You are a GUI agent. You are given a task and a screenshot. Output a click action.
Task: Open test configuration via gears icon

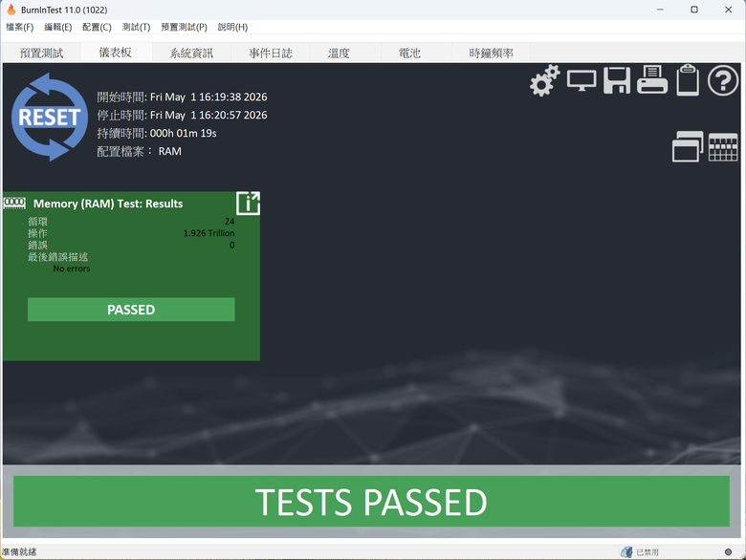545,81
